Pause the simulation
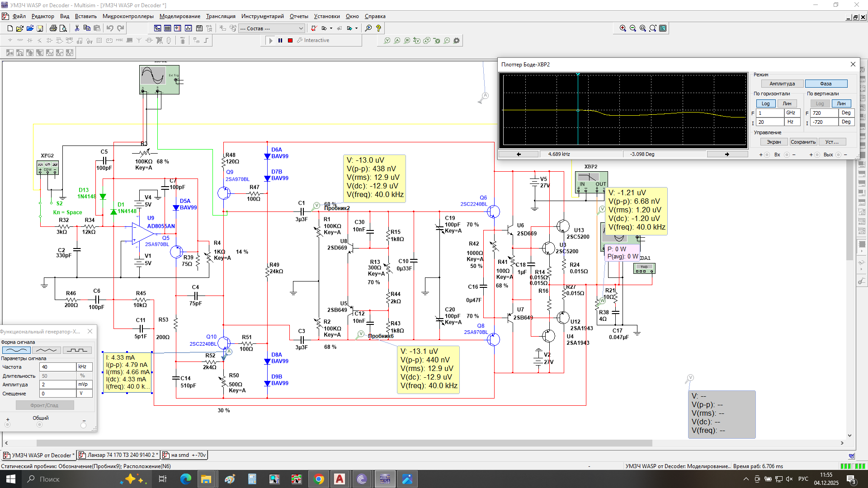 [280, 41]
